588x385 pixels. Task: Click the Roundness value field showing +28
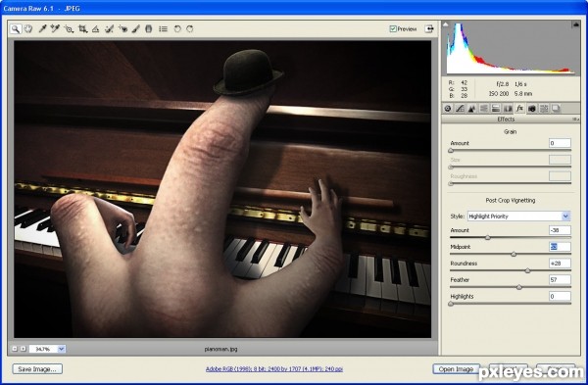click(560, 264)
